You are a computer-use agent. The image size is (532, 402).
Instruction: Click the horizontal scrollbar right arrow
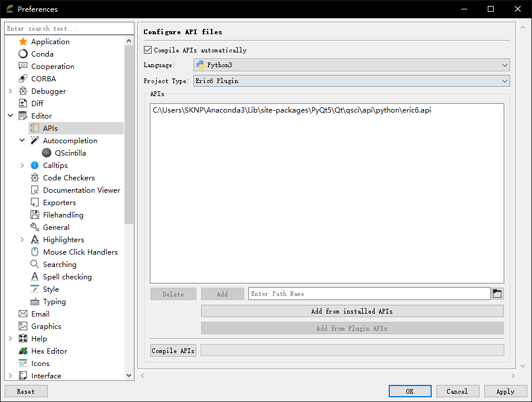coord(513,375)
